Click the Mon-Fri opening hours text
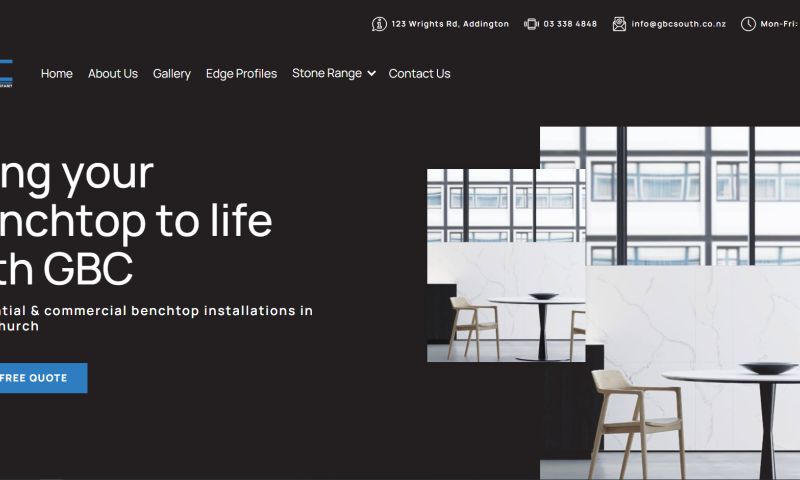This screenshot has width=800, height=480. [x=780, y=24]
